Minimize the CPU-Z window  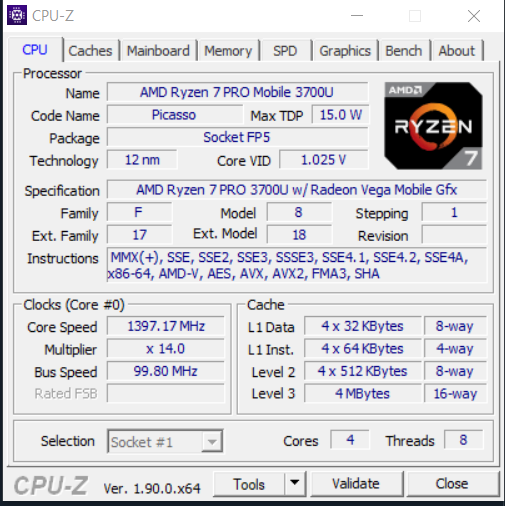[357, 16]
